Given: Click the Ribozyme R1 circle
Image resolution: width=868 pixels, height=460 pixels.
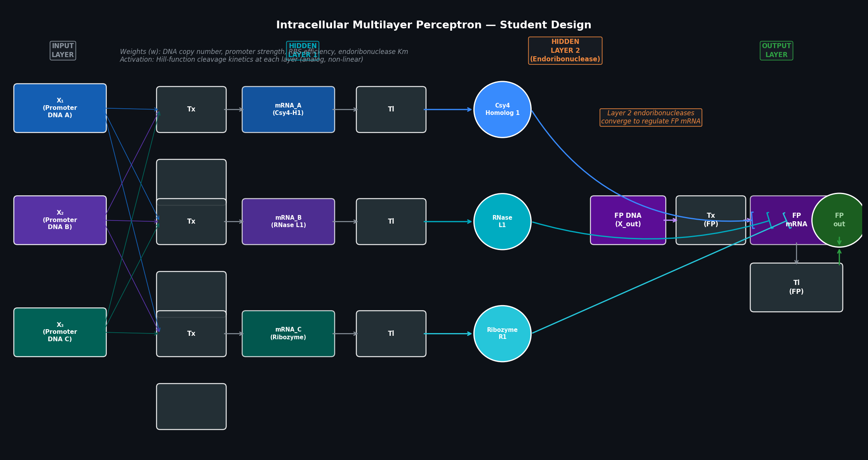Looking at the screenshot, I should tap(503, 333).
